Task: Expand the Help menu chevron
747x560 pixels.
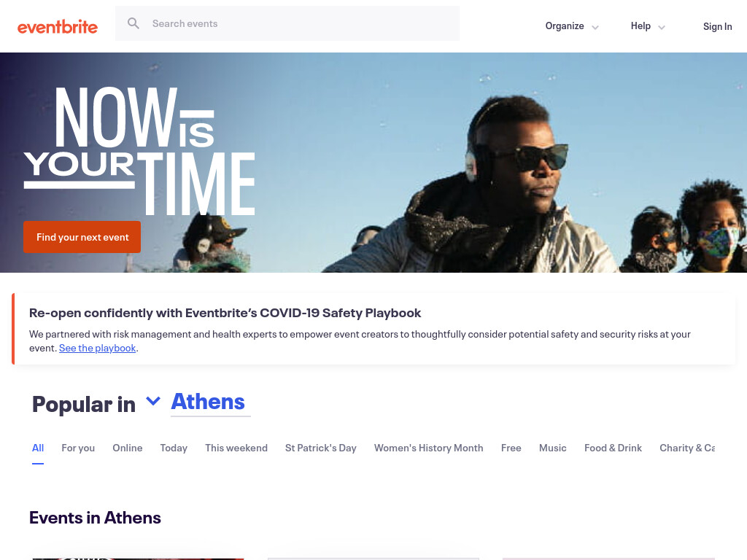Action: (x=661, y=27)
